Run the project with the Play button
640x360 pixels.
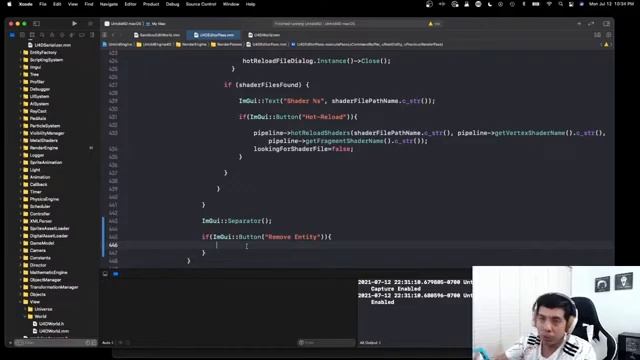[x=74, y=24]
